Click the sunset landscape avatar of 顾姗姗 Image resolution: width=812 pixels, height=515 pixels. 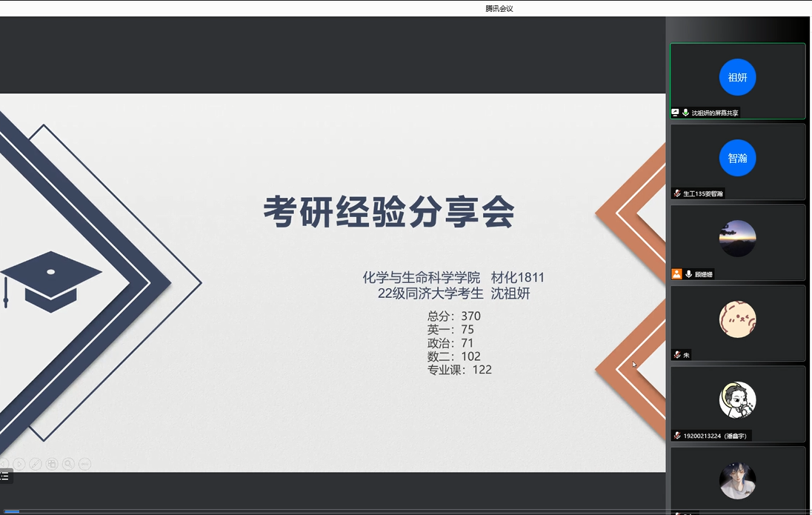(737, 239)
